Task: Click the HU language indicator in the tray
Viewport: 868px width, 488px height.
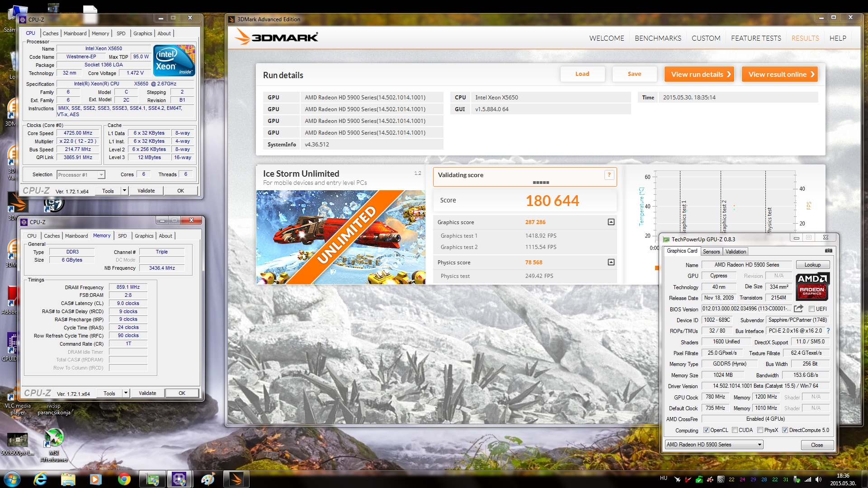Action: 663,478
